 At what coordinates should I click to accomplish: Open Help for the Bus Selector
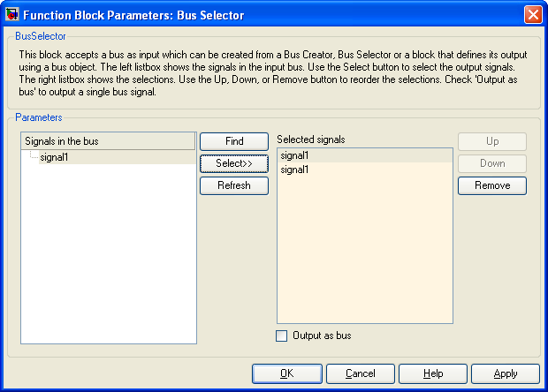pos(433,373)
